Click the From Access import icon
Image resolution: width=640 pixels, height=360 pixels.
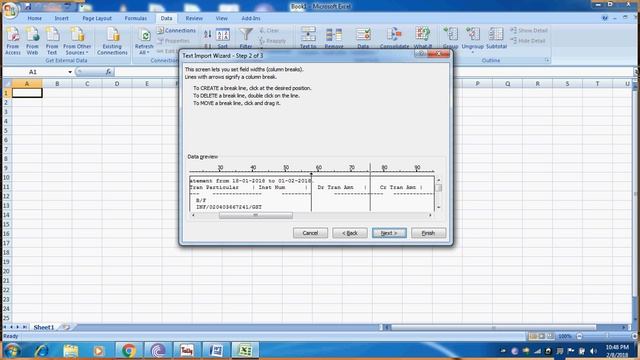13,41
